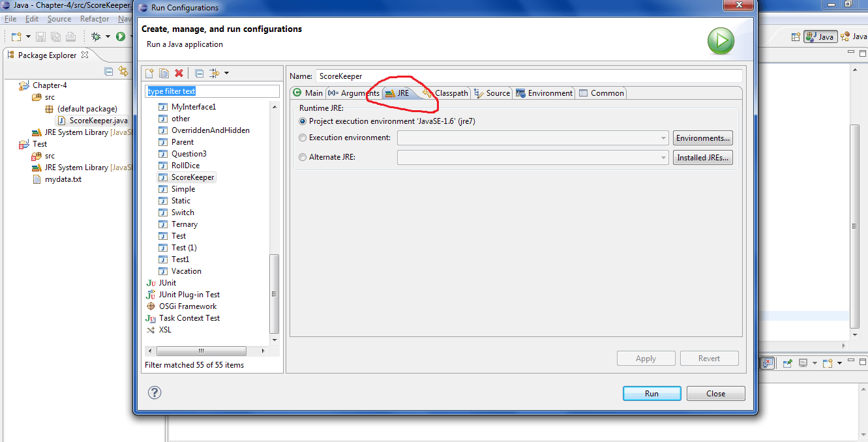Click the Save All icon in toolbar

tap(55, 37)
